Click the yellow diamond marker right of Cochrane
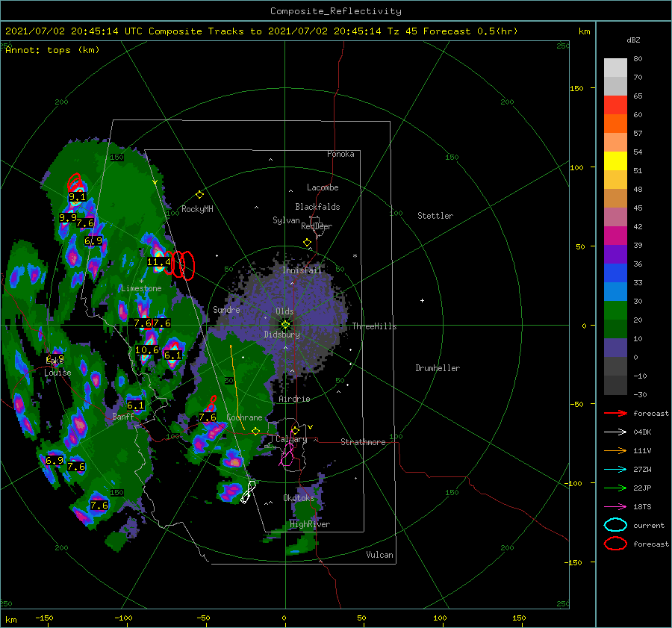672x628 pixels. tap(256, 432)
